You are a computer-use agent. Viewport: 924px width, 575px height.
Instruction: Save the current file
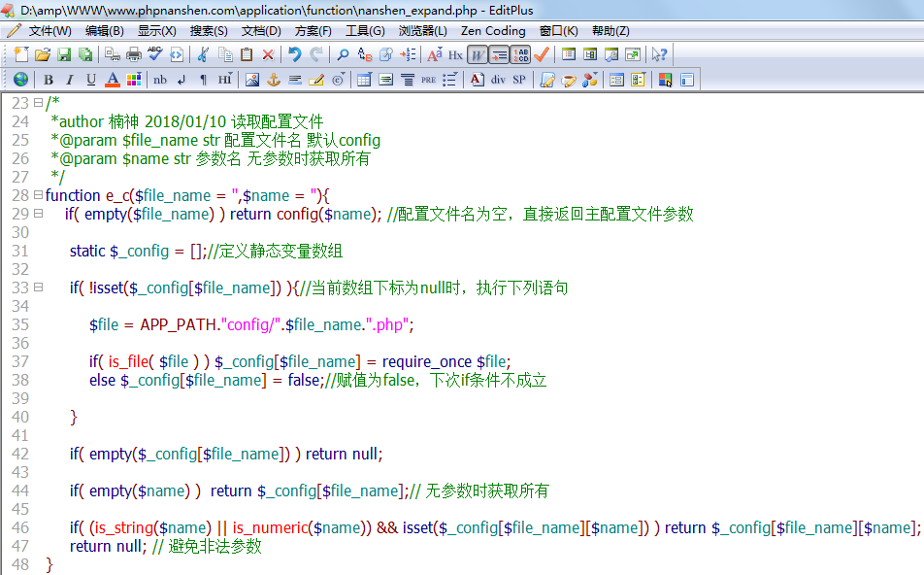[64, 54]
